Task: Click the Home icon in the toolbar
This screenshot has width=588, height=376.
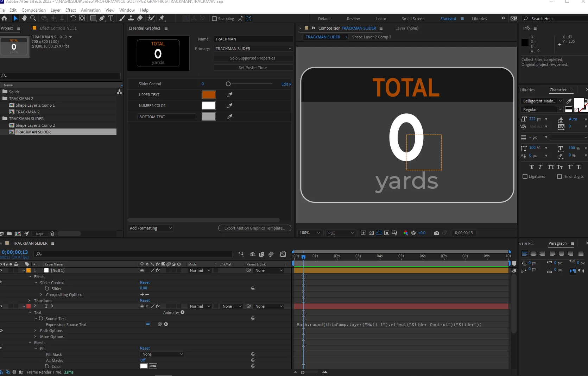Action: [4, 18]
